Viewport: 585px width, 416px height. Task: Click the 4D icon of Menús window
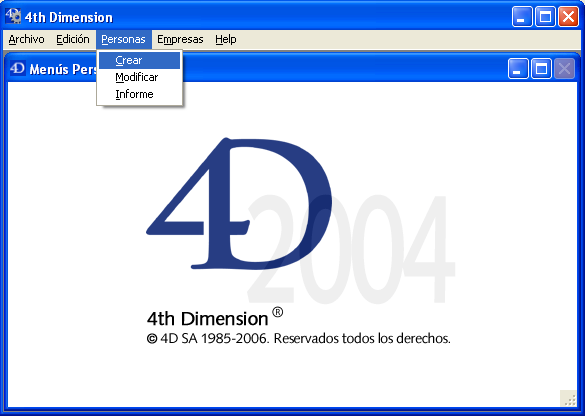point(18,69)
